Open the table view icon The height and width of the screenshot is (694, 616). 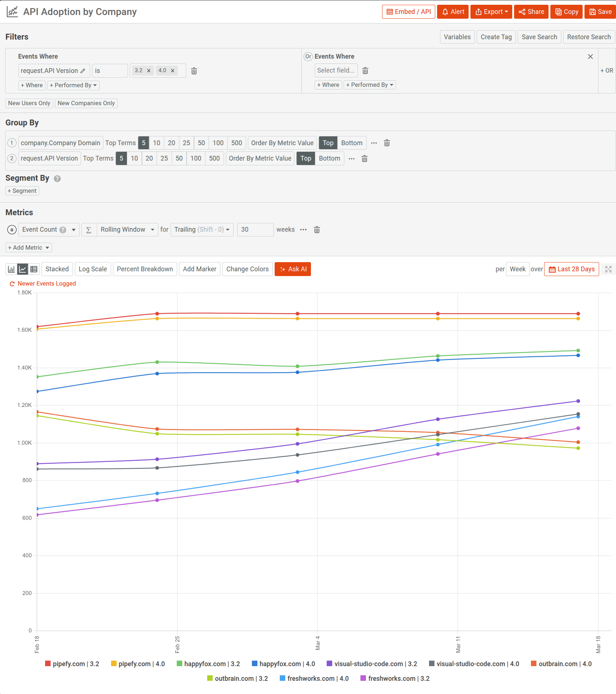[x=34, y=269]
